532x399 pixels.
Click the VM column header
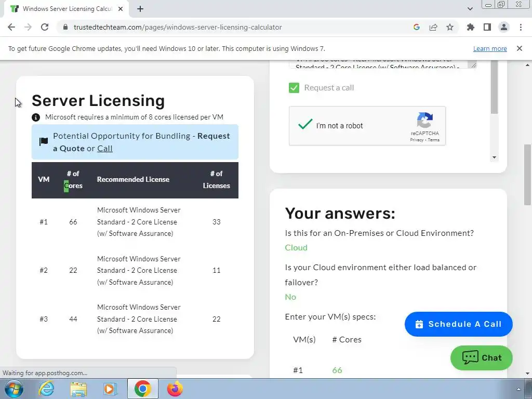tap(44, 179)
